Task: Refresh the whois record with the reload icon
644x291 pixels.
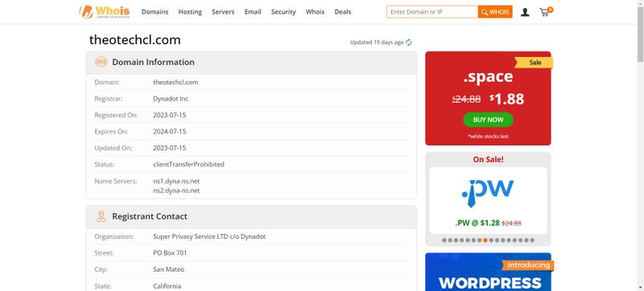Action: pyautogui.click(x=409, y=43)
